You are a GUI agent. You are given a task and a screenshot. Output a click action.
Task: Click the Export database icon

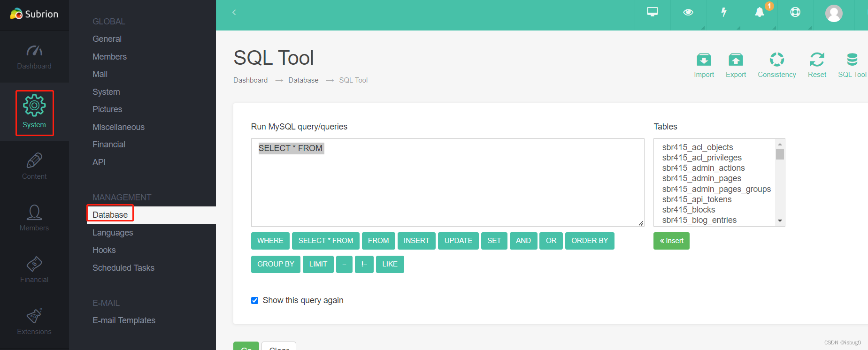736,65
